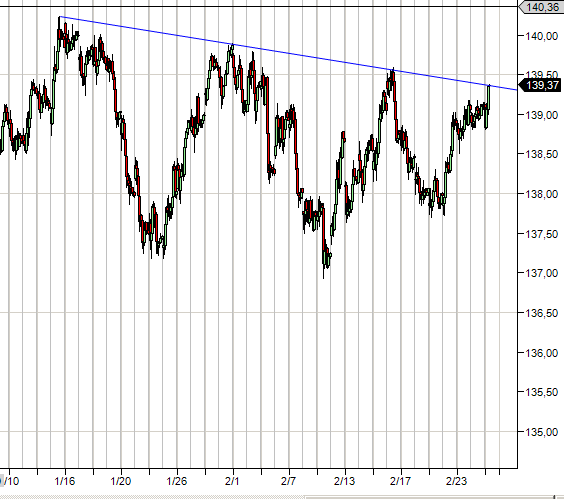Click the 138,00 price axis label
This screenshot has height=499, width=564.
[x=542, y=194]
